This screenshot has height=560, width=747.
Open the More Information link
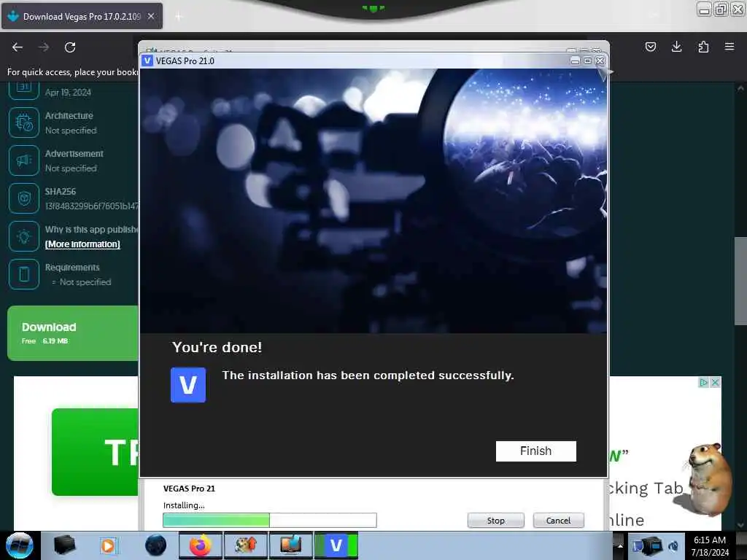click(x=82, y=244)
